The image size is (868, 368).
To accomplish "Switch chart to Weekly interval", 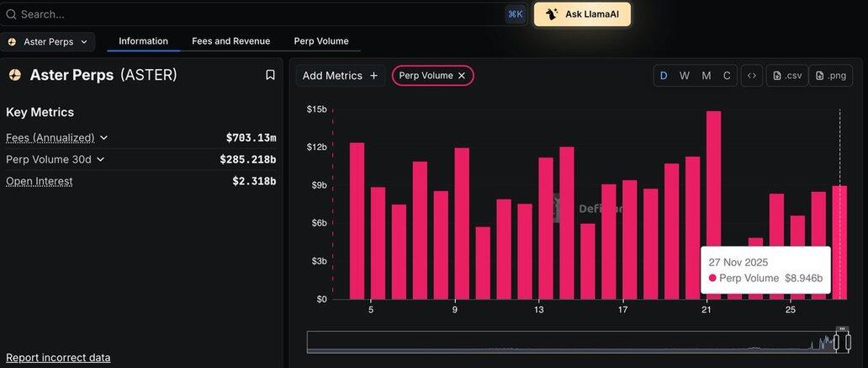I will click(x=685, y=76).
